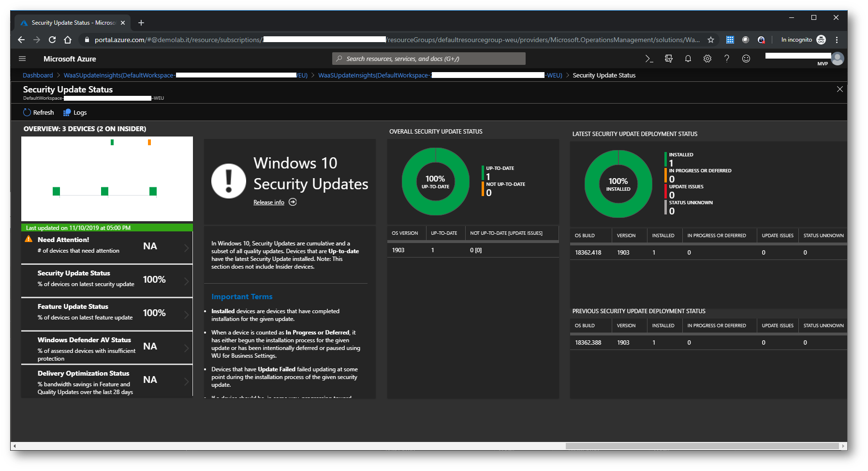Open the blue grid browser extension

tap(730, 40)
